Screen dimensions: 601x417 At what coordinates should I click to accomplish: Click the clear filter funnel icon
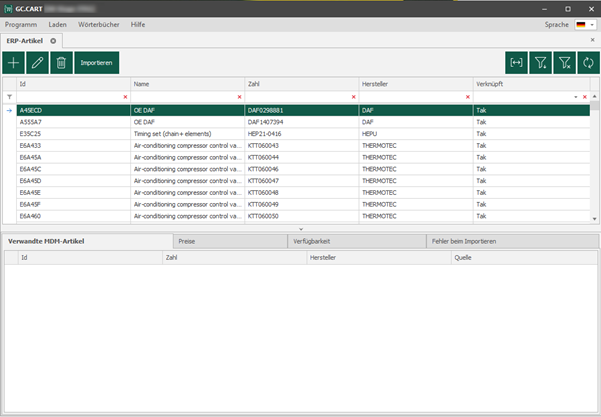point(565,62)
